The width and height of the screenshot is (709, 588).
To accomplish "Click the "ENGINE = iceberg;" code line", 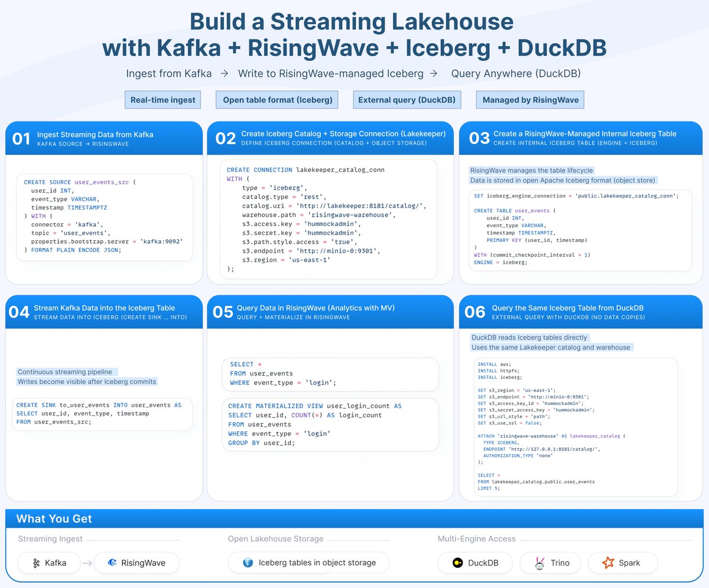I will (500, 262).
